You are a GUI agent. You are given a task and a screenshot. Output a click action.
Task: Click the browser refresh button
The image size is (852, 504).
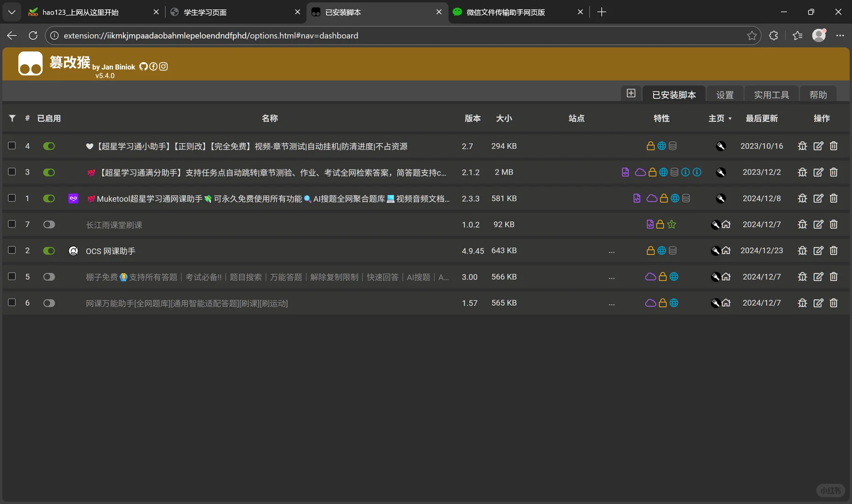click(x=32, y=35)
